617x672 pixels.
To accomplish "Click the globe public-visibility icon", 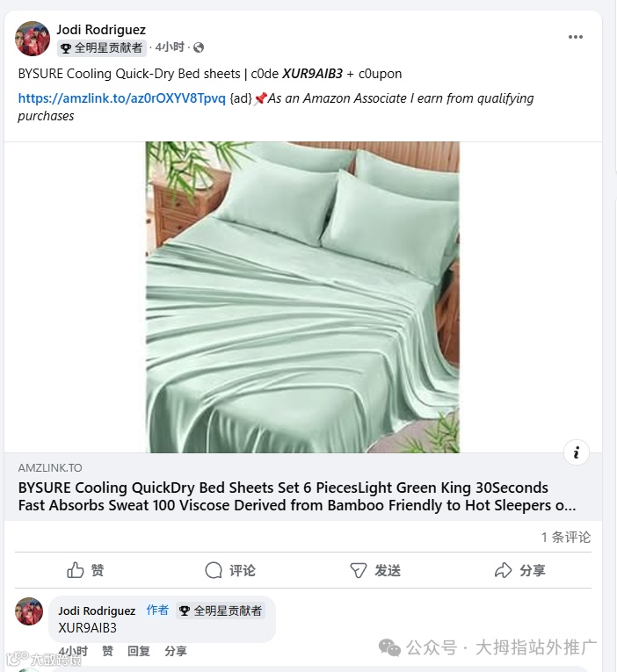I will click(199, 47).
